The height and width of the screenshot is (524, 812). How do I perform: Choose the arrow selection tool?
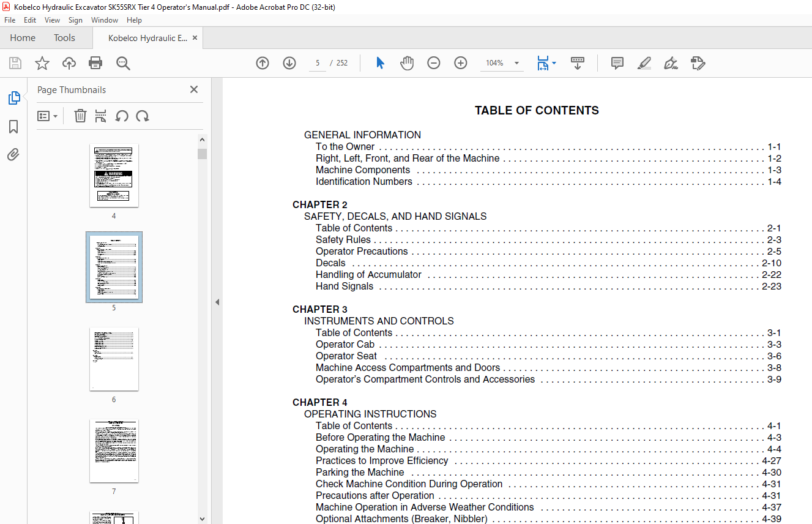pos(380,63)
